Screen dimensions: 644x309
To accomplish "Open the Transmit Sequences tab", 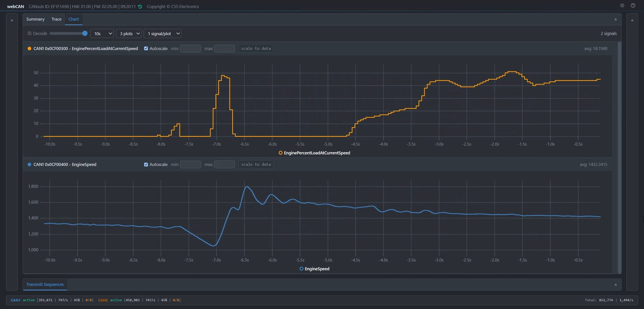I will click(x=45, y=284).
